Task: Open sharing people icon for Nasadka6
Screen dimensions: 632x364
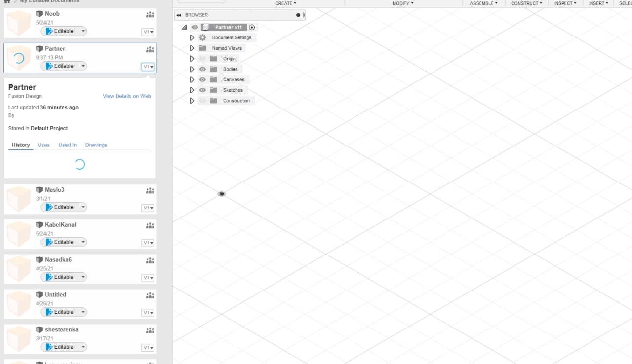Action: (x=150, y=261)
